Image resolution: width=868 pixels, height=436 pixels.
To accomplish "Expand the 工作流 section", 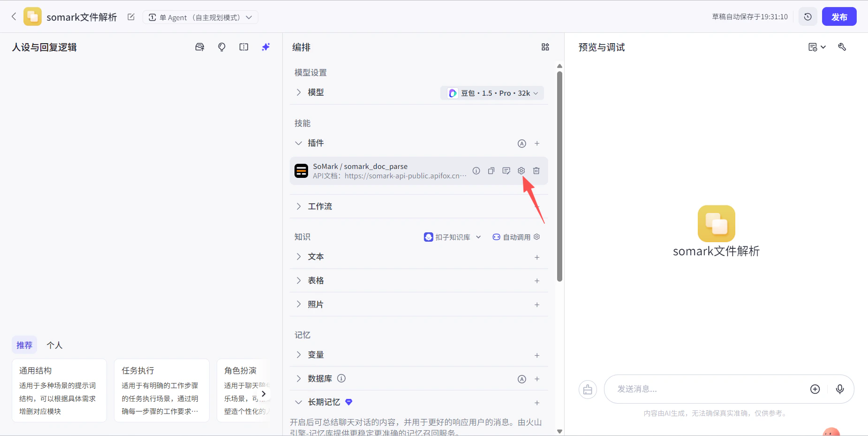I will 299,206.
